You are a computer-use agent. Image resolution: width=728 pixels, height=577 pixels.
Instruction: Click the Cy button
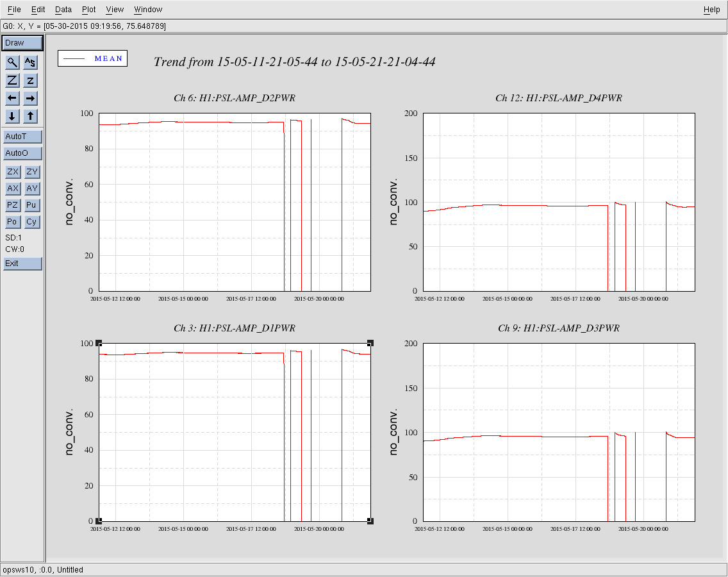(x=32, y=222)
